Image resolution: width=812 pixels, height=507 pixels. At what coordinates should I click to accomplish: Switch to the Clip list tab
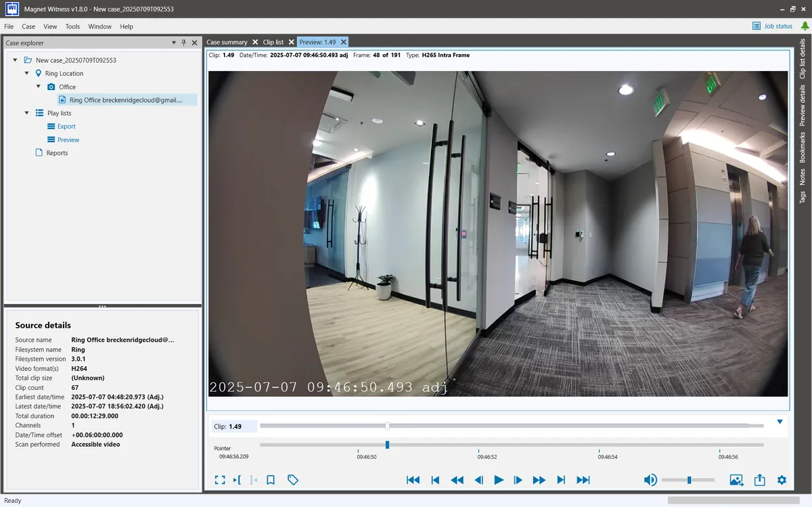(273, 42)
